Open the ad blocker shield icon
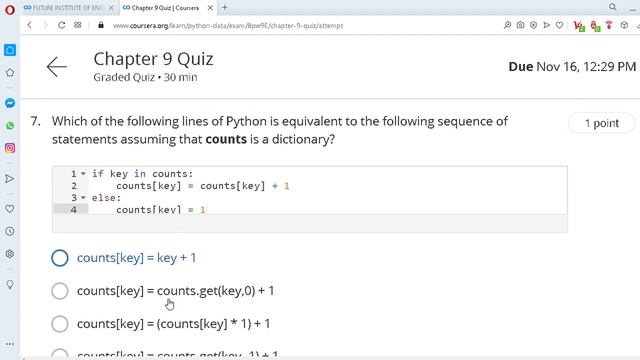This screenshot has height=360, width=640. pos(533,25)
